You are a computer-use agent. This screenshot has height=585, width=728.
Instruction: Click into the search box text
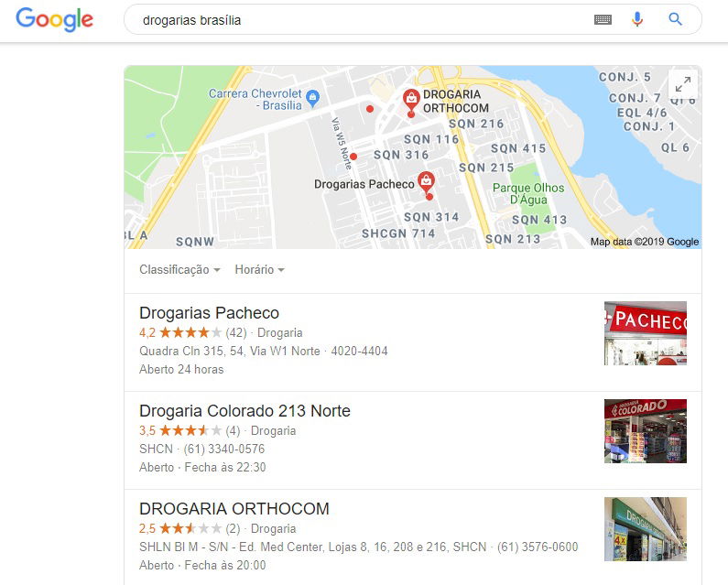click(x=191, y=20)
